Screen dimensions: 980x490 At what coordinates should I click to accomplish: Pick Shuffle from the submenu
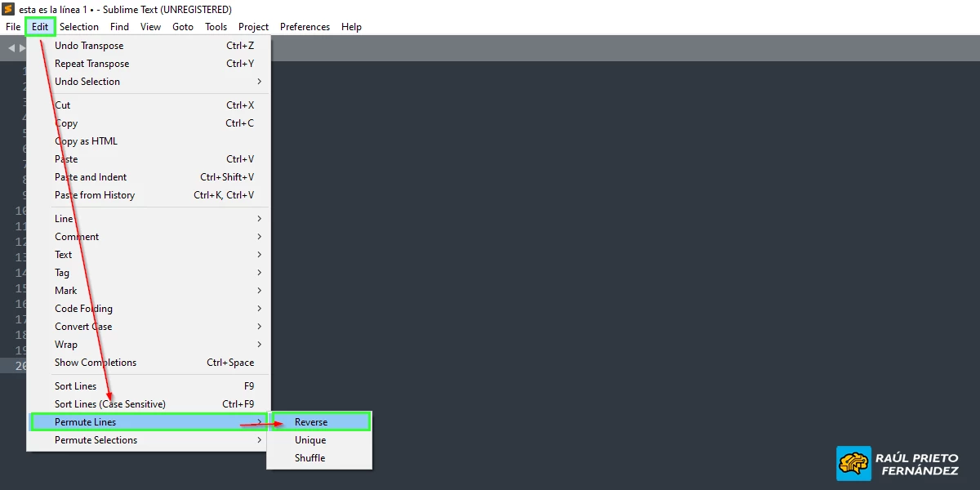click(x=310, y=458)
